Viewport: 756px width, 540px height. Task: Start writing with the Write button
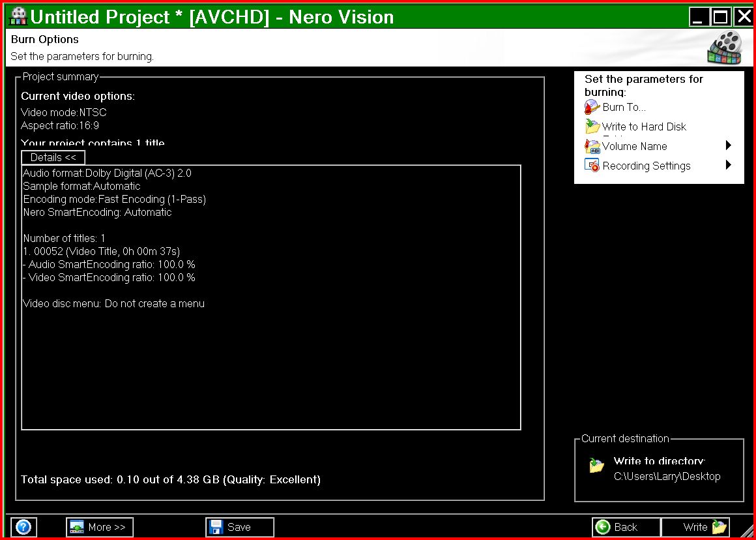pyautogui.click(x=695, y=527)
